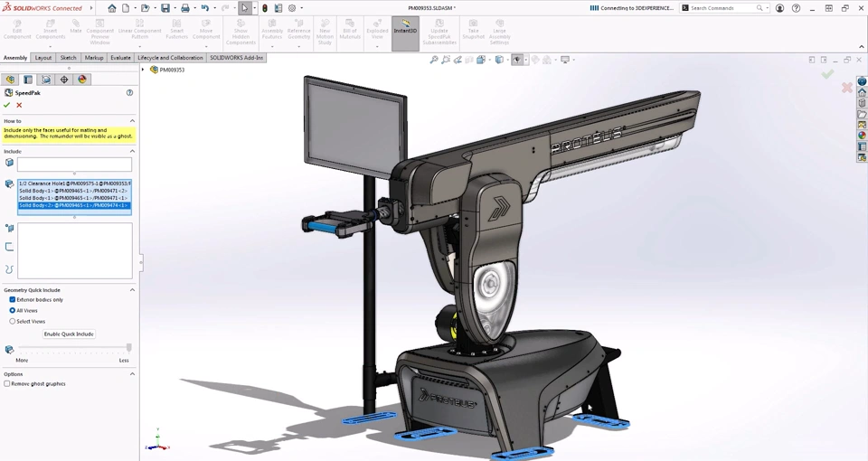Click the Hide/Show Items eye icon
The height and width of the screenshot is (461, 868).
point(516,60)
